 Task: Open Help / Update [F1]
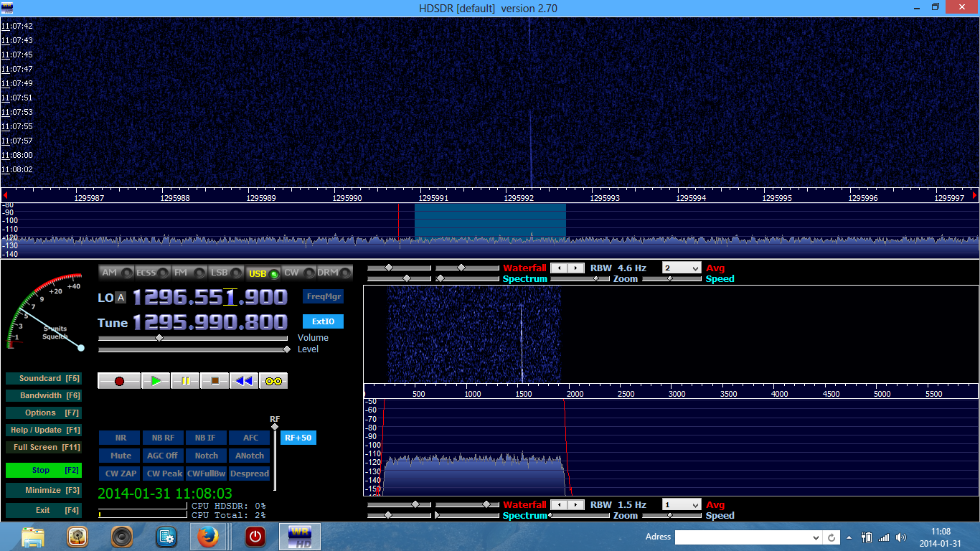pos(43,430)
